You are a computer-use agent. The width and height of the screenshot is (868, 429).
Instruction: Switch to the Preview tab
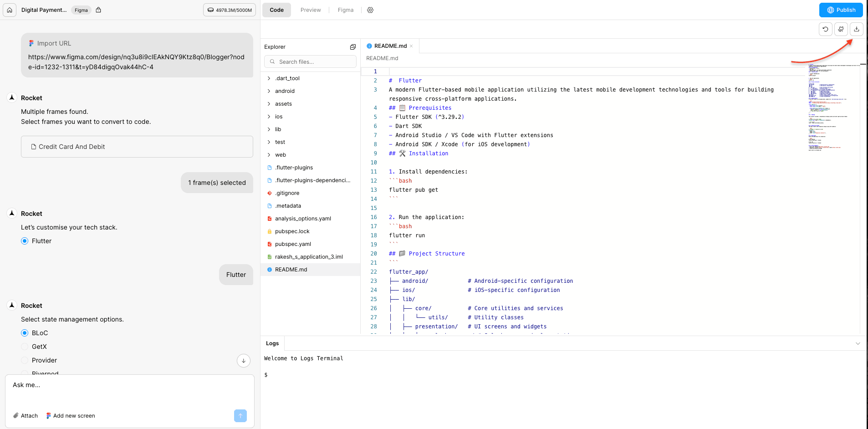pos(311,10)
